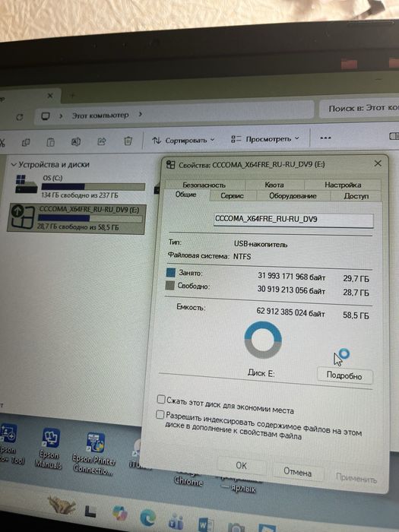
Task: Click the properties dialog title icon
Action: pyautogui.click(x=171, y=165)
